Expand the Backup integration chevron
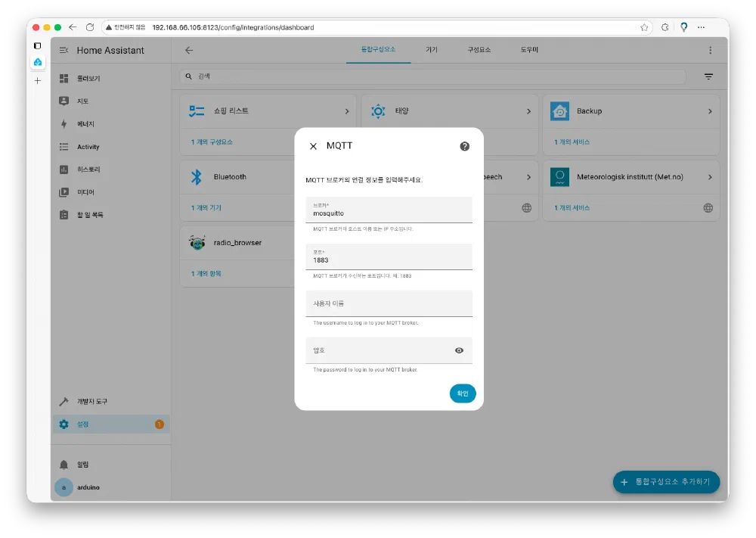 (710, 111)
